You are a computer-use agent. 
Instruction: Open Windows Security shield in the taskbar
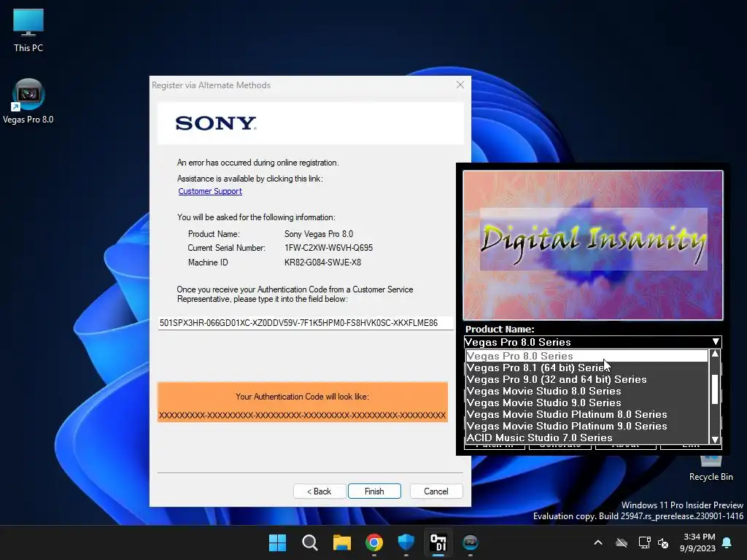click(406, 542)
